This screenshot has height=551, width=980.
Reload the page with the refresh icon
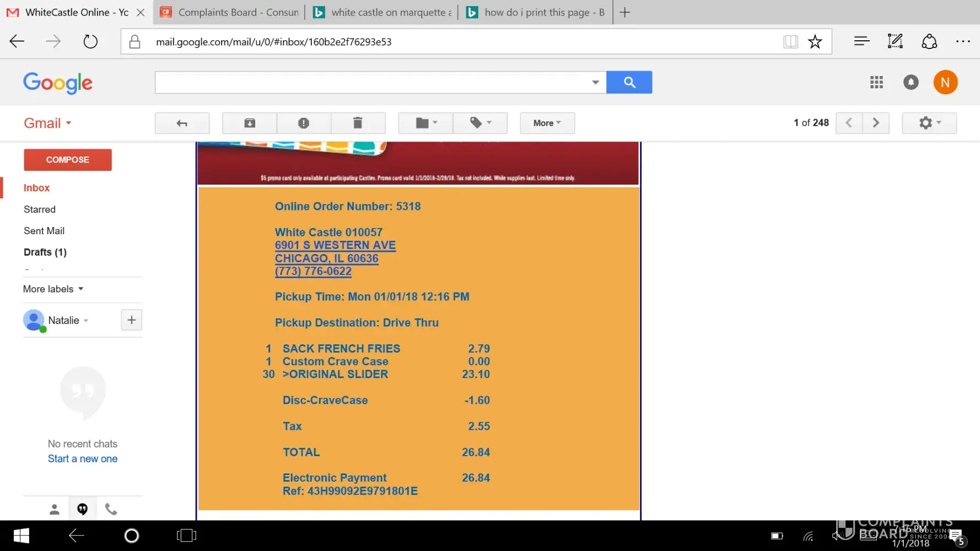pyautogui.click(x=90, y=41)
